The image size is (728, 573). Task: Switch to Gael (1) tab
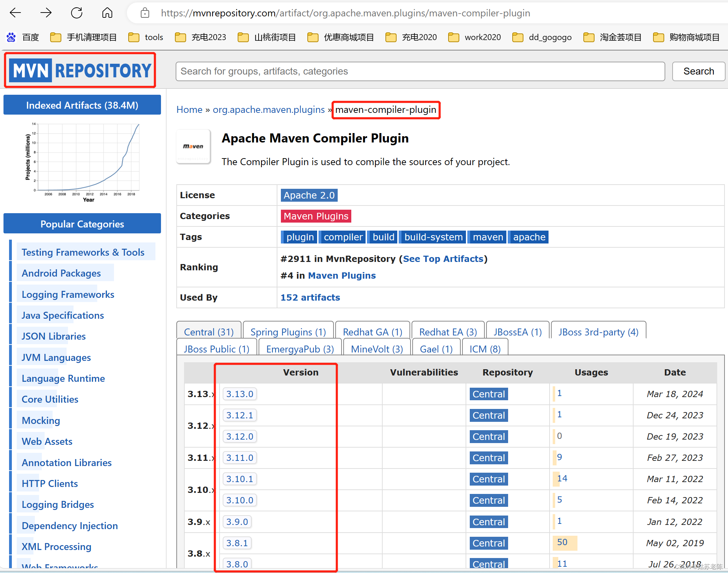pos(436,348)
